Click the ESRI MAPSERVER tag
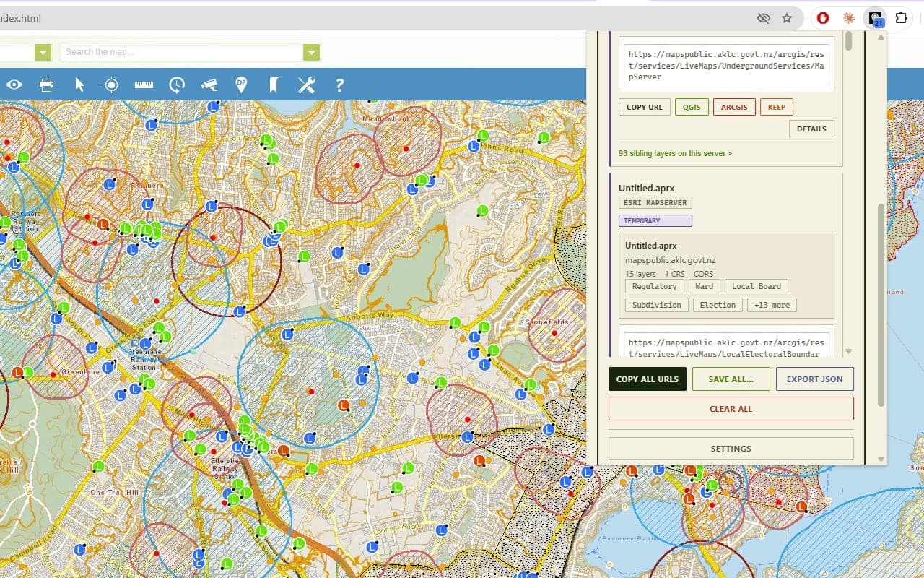The width and height of the screenshot is (924, 578). tap(655, 203)
